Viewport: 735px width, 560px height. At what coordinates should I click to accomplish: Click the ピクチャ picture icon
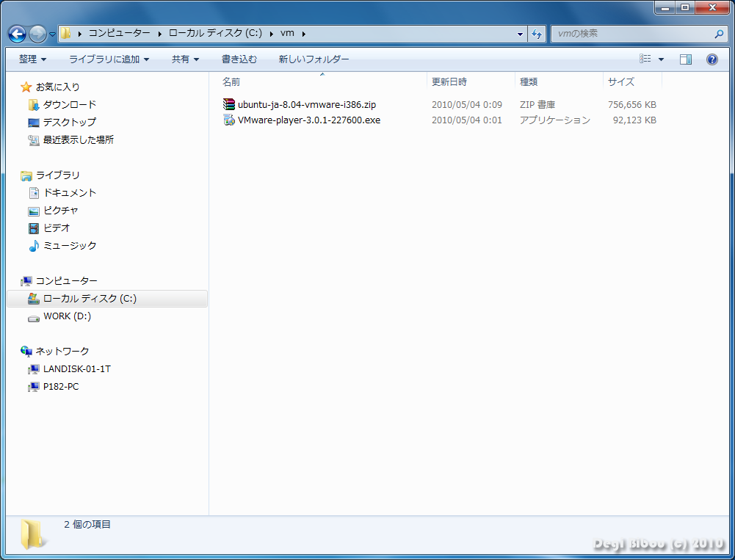(x=33, y=211)
